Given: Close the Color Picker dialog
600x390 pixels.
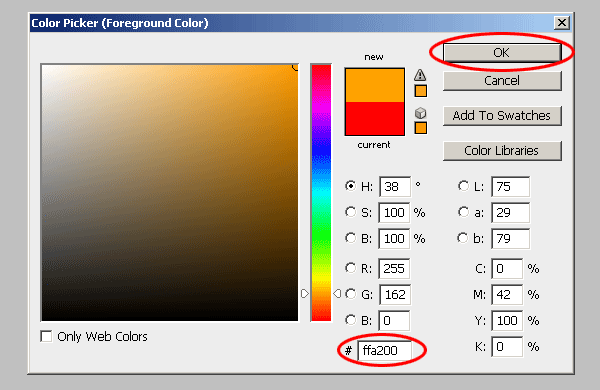Looking at the screenshot, I should point(562,23).
